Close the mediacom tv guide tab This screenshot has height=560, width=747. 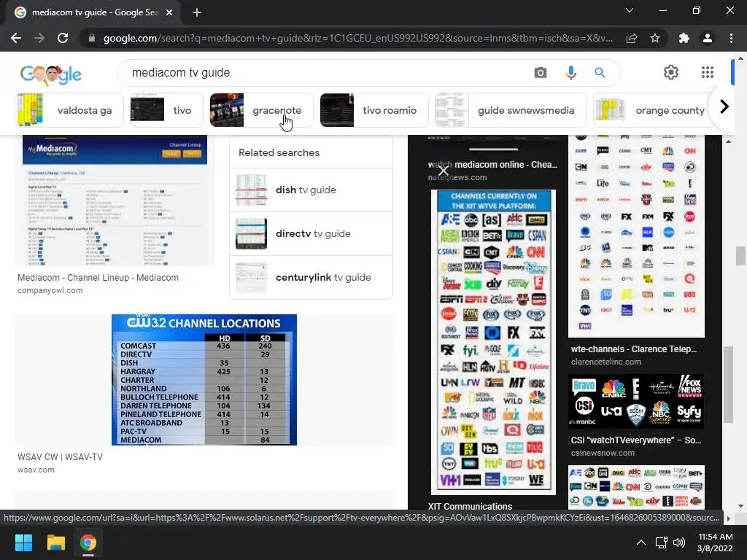click(169, 12)
